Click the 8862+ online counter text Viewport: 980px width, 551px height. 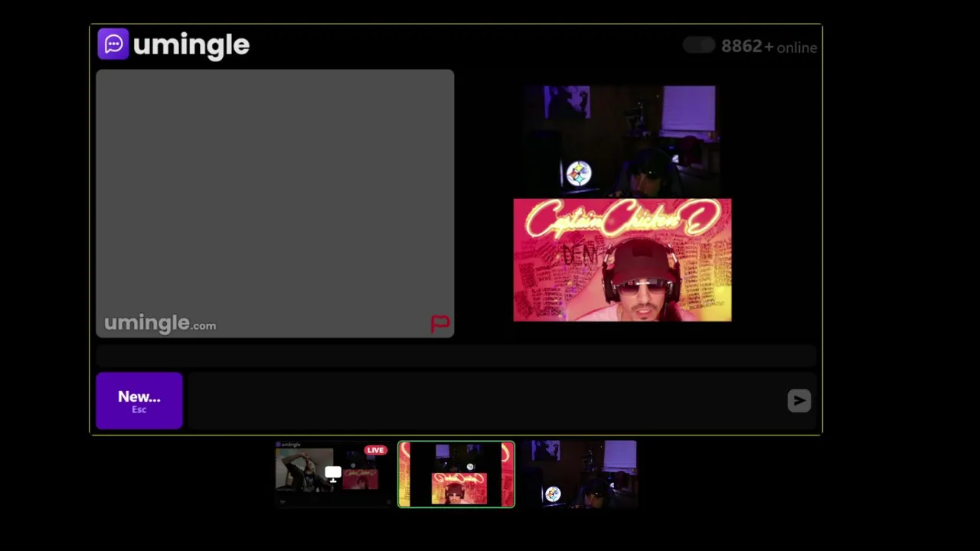[769, 47]
